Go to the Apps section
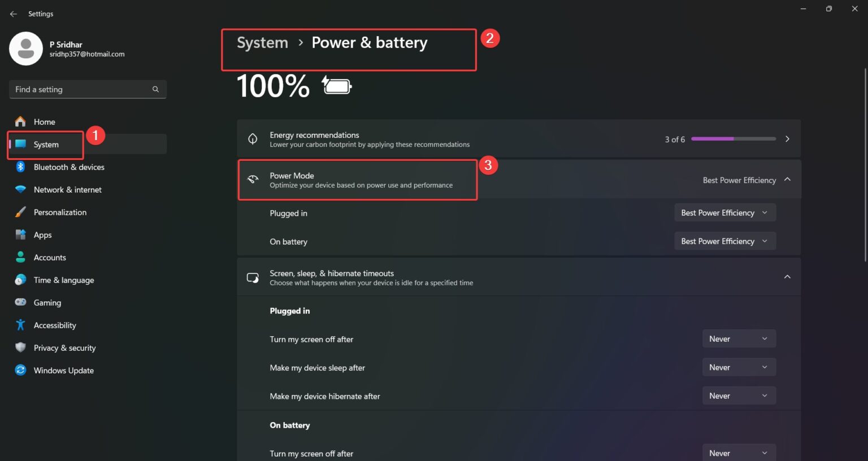 [x=42, y=234]
